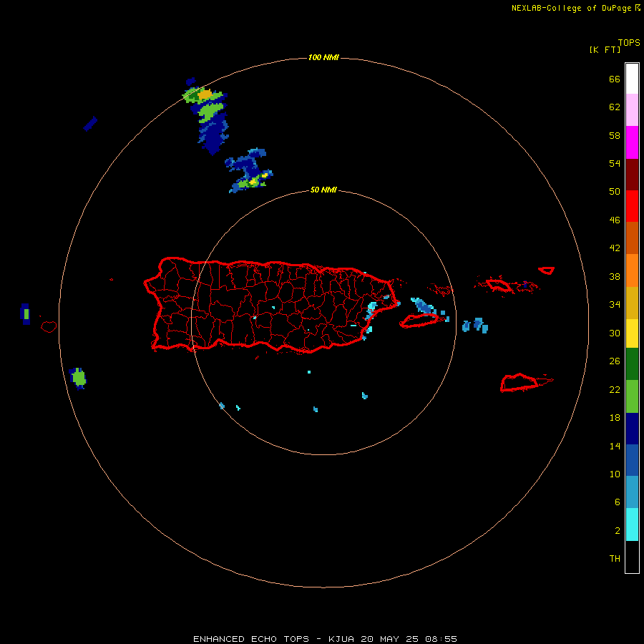Click the light blue legend swatch
Image resolution: width=644 pixels, height=644 pixels.
point(632,492)
